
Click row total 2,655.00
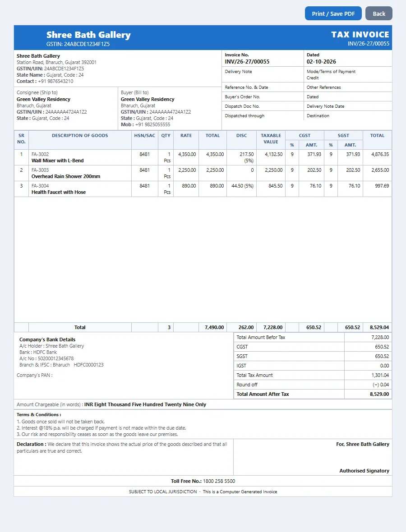(x=380, y=170)
